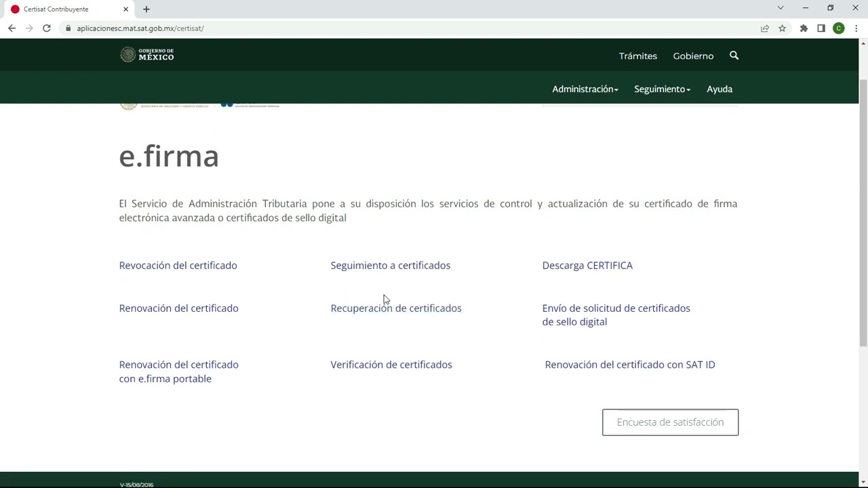This screenshot has width=868, height=488.
Task: Open the search magnifier icon
Action: click(734, 56)
